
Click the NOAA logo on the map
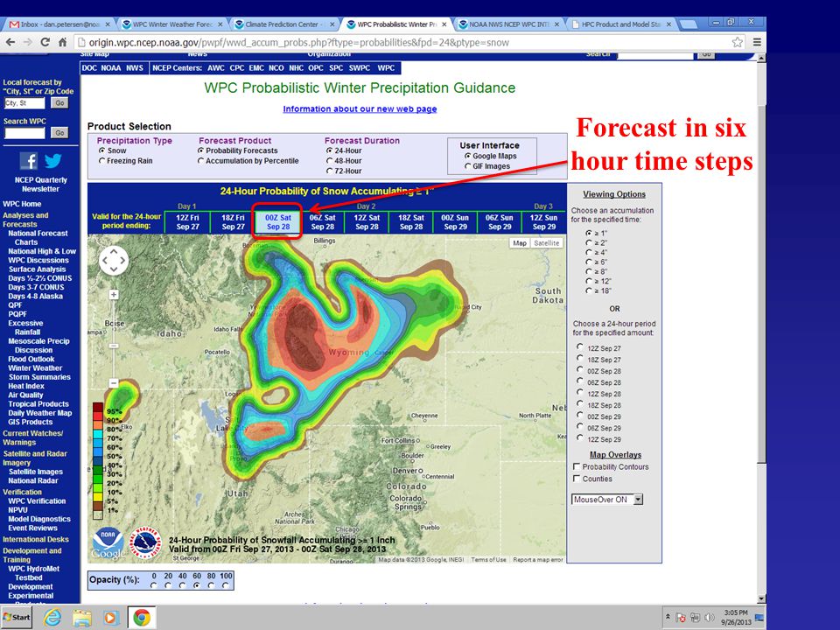107,543
